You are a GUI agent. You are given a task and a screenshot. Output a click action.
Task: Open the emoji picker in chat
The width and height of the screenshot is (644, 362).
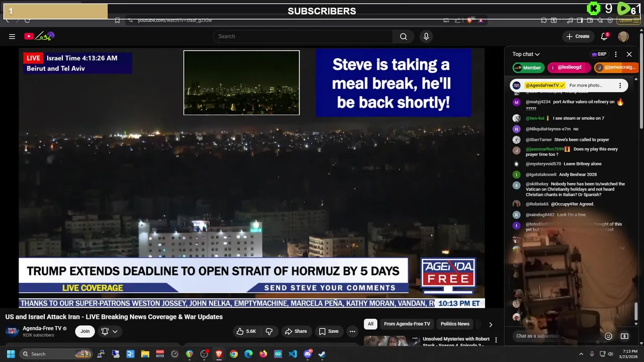tap(608, 336)
